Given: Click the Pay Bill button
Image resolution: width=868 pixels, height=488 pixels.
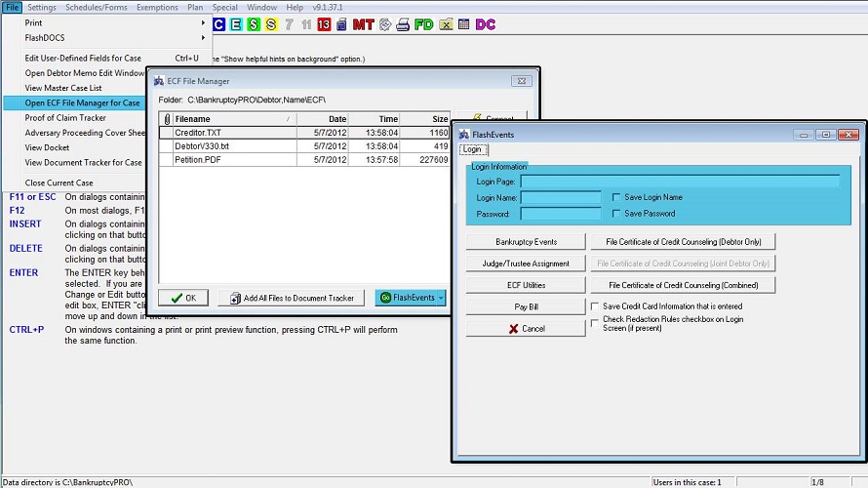Looking at the screenshot, I should 526,306.
